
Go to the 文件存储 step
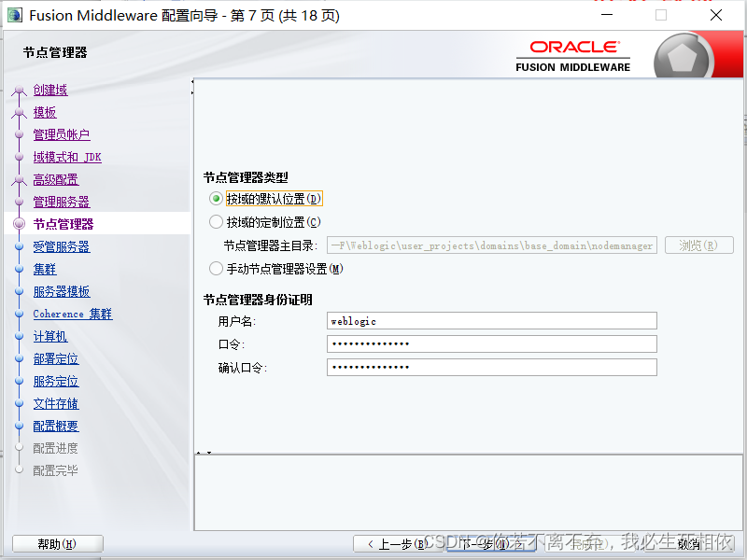click(x=56, y=403)
